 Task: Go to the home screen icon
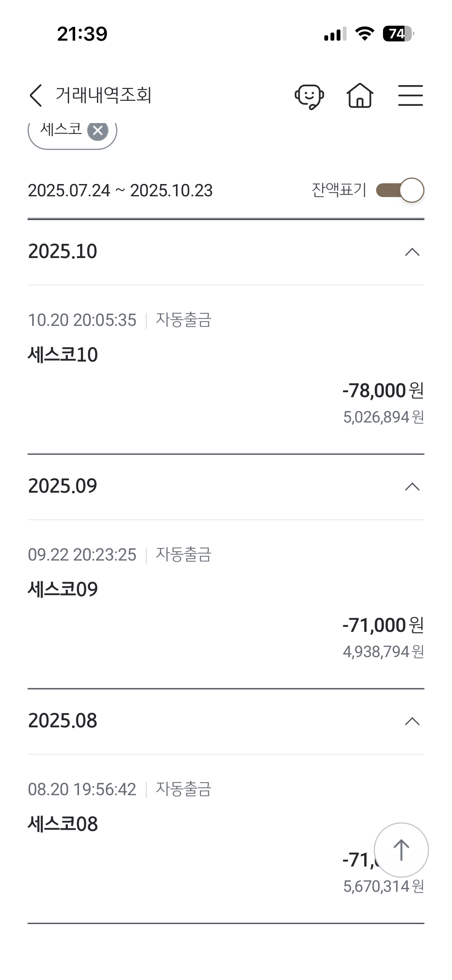[360, 95]
